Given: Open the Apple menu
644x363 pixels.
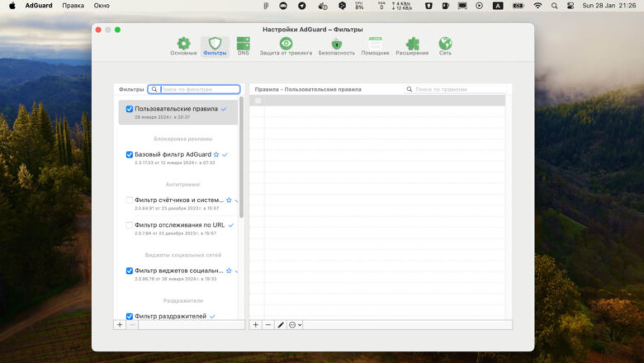Looking at the screenshot, I should tap(12, 6).
